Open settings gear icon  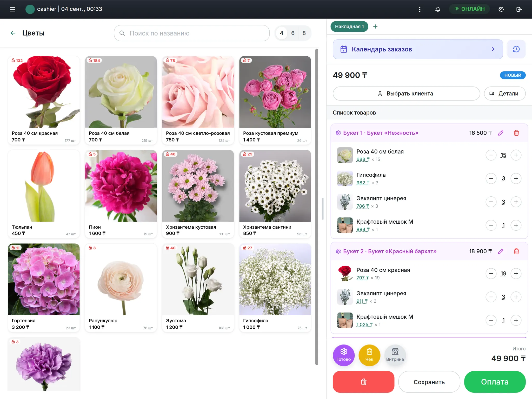pos(501,9)
